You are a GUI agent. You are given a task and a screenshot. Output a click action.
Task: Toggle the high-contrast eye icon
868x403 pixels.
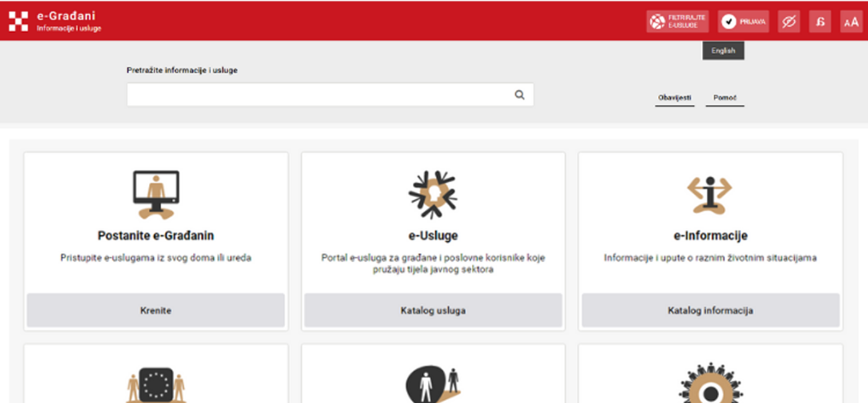click(x=789, y=20)
